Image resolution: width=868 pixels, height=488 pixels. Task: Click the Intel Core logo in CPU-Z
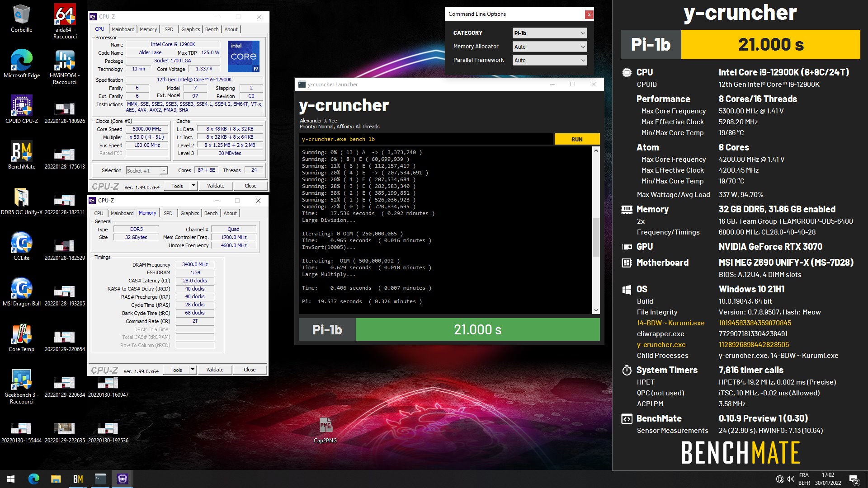click(x=244, y=56)
